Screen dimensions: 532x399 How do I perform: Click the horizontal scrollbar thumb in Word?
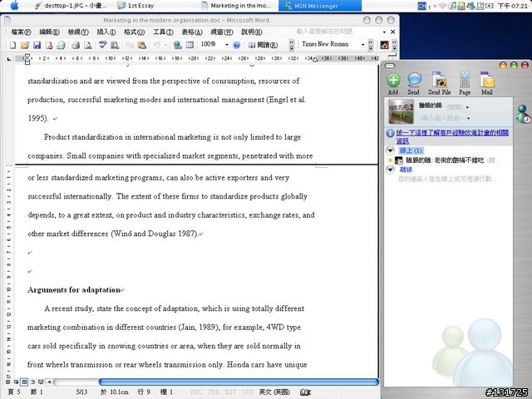pos(239,382)
